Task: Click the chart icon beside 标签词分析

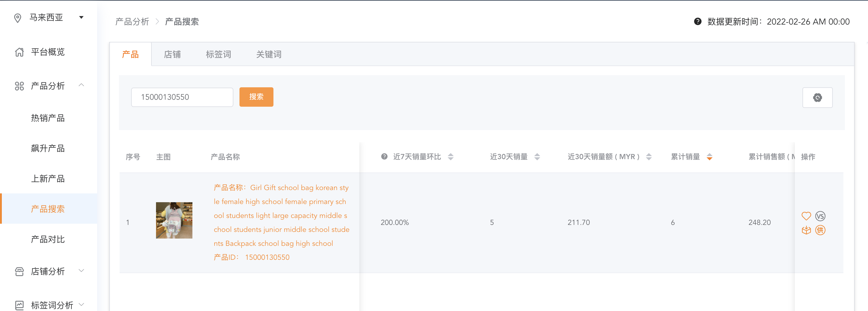Action: [19, 305]
